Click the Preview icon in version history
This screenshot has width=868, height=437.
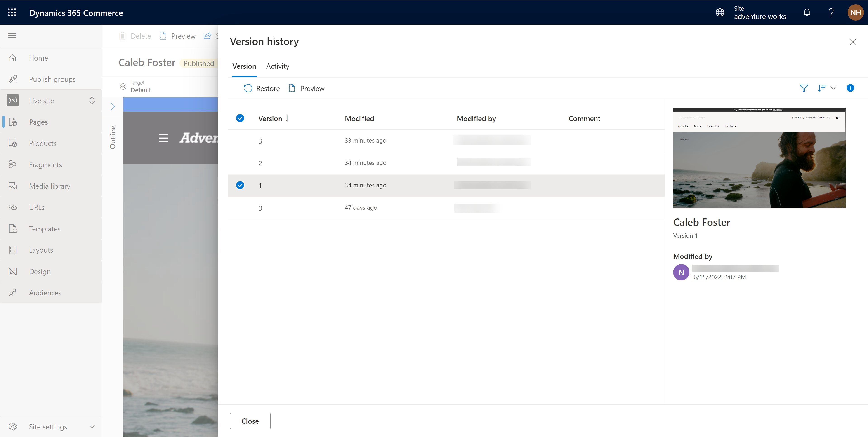(292, 87)
